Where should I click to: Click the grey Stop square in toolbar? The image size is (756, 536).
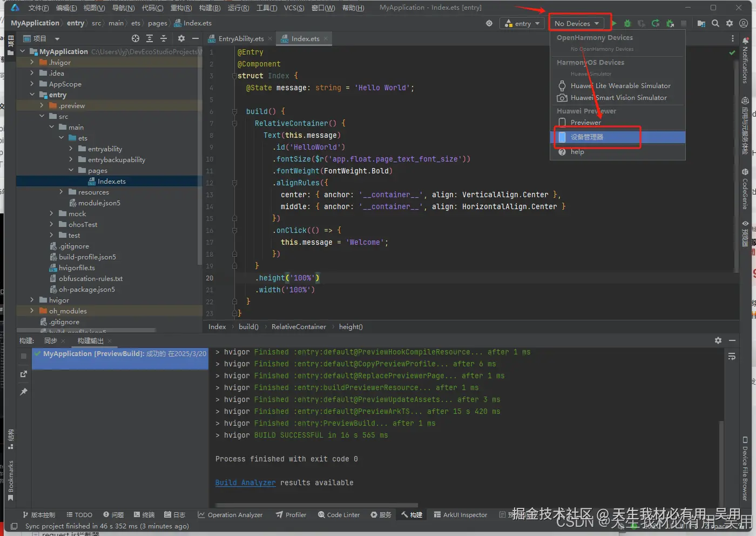[684, 23]
